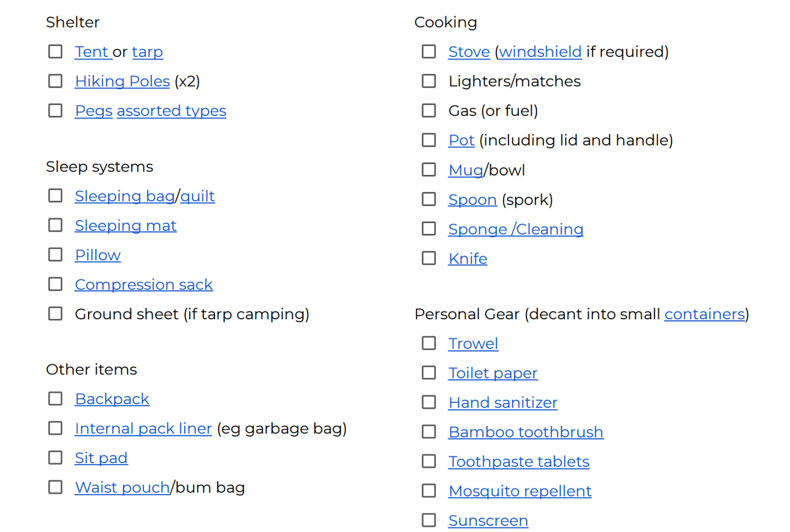Image resolution: width=790 pixels, height=532 pixels.
Task: Check the Knife checkbox
Action: click(x=429, y=258)
